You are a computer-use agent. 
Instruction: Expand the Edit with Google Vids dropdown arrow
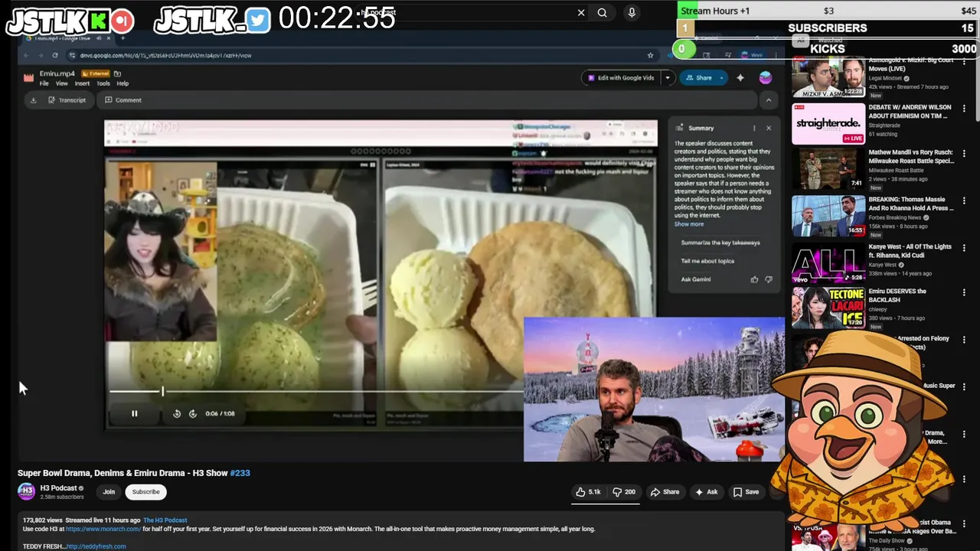[668, 77]
